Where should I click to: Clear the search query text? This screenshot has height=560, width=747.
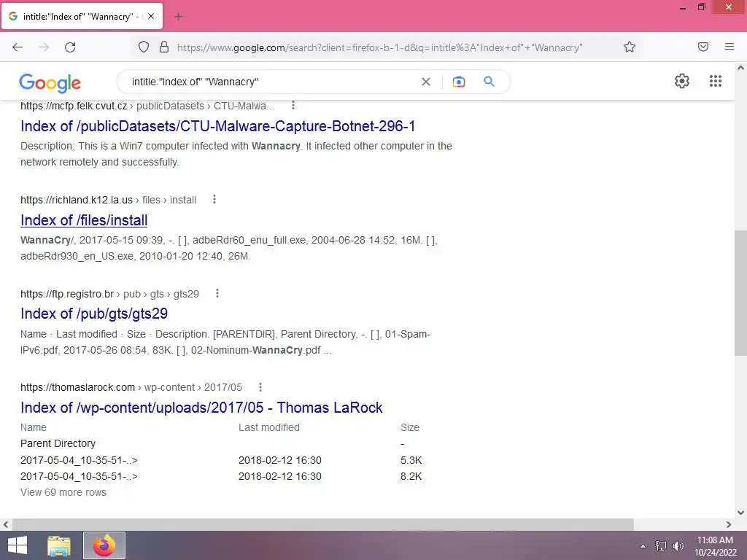point(426,82)
